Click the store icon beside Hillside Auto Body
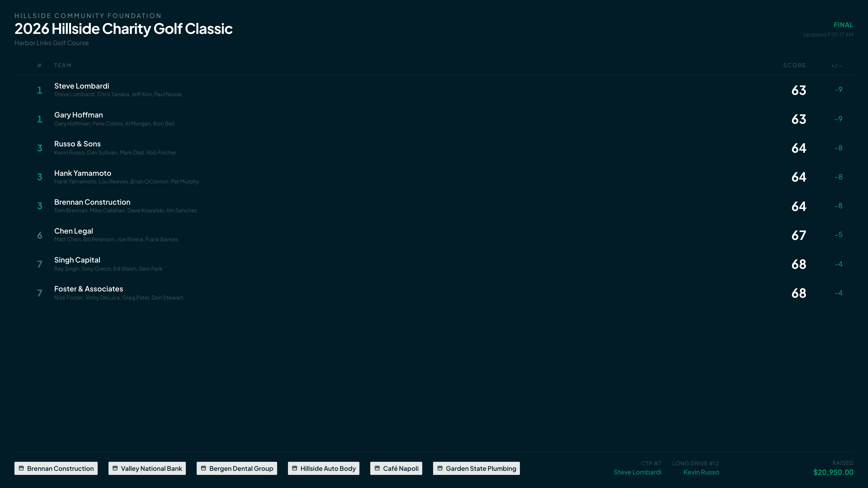The height and width of the screenshot is (488, 868). [x=295, y=468]
